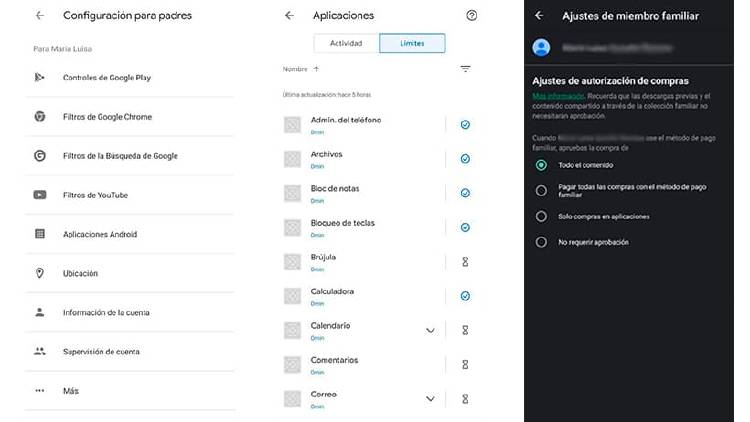Choose 'No requerir aprobación' radio button
The height and width of the screenshot is (422, 750).
coord(541,242)
